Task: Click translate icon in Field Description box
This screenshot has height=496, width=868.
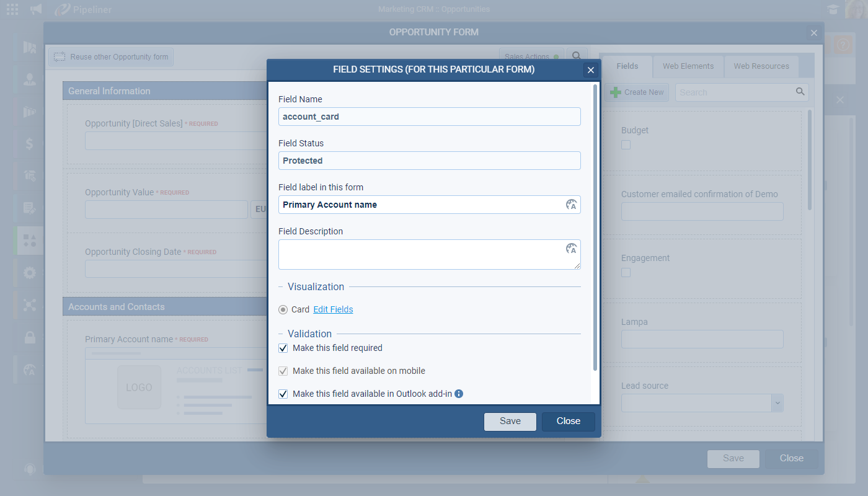Action: [x=571, y=249]
